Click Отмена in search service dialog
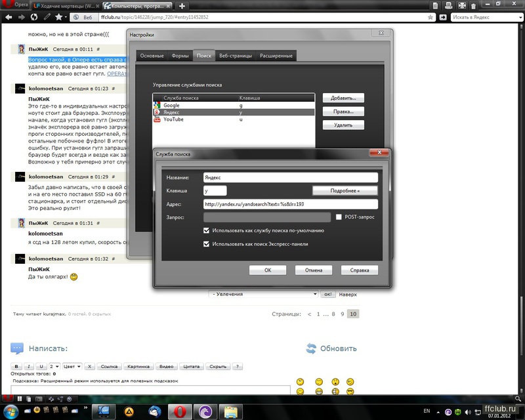The width and height of the screenshot is (525, 420). pyautogui.click(x=314, y=270)
